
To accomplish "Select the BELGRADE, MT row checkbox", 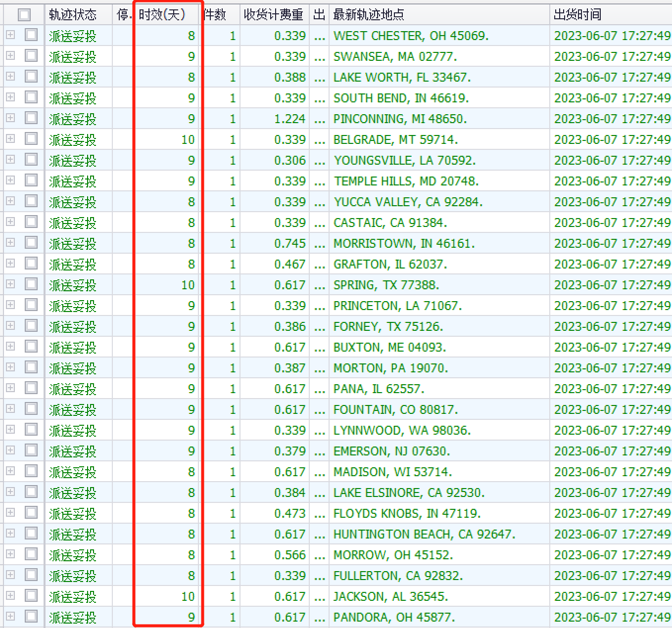I will tap(31, 138).
